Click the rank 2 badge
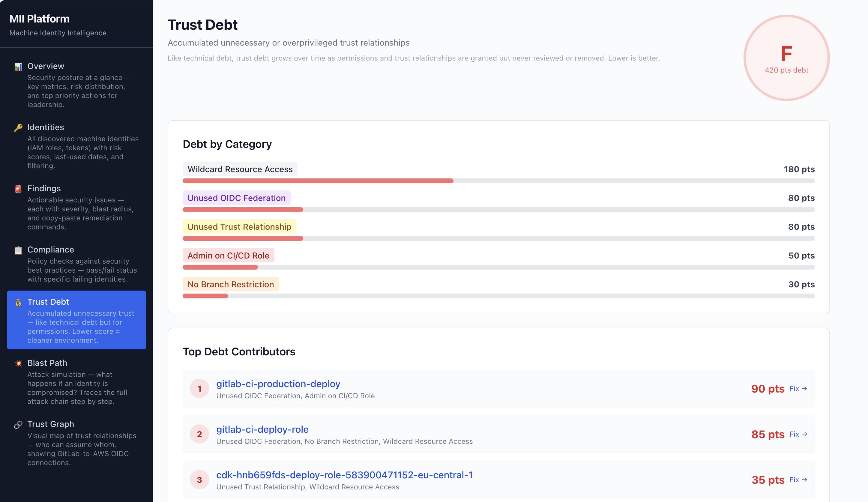This screenshot has width=868, height=502. coord(199,434)
